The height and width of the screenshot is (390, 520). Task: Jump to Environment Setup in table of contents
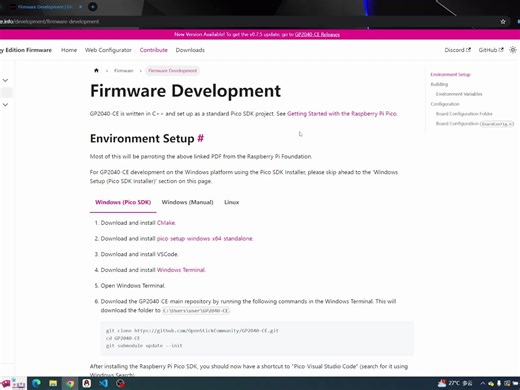point(450,74)
